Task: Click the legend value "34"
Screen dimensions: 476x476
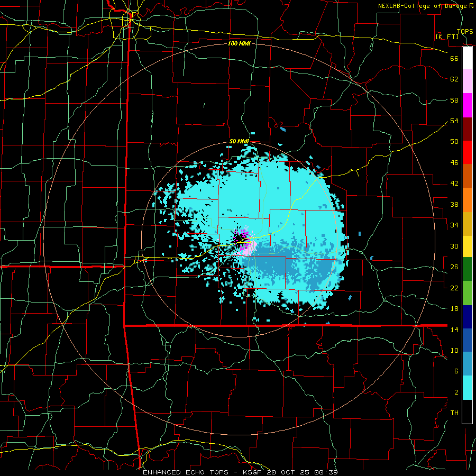Action: click(454, 225)
